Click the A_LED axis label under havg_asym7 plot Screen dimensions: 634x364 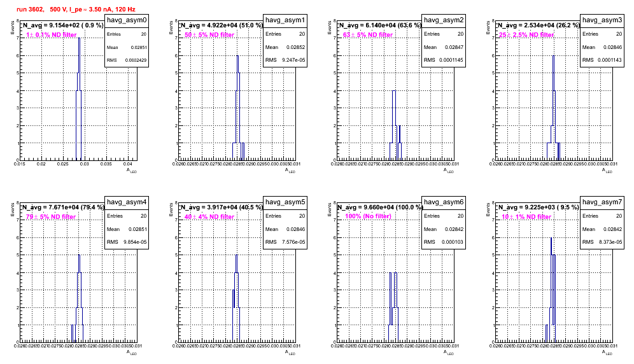[607, 353]
